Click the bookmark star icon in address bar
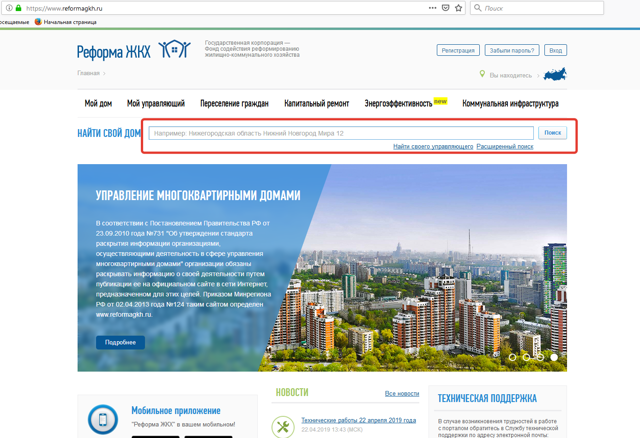This screenshot has height=438, width=640. [x=458, y=8]
